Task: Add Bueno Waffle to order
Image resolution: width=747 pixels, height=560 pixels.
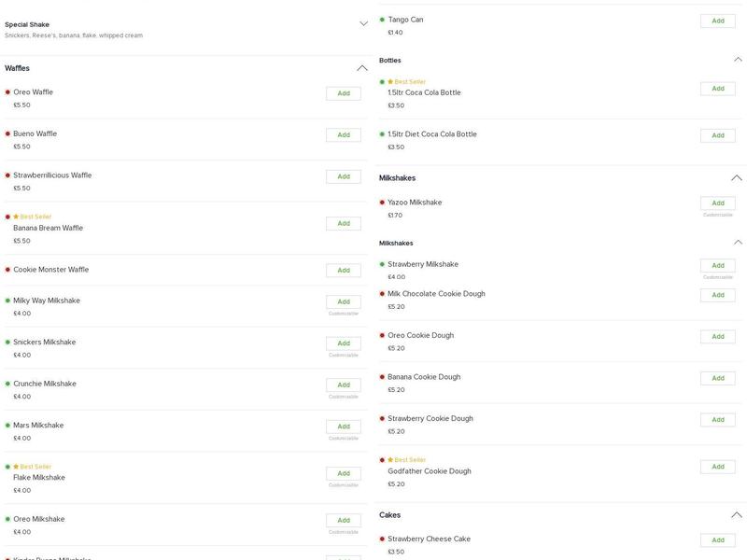Action: click(344, 135)
